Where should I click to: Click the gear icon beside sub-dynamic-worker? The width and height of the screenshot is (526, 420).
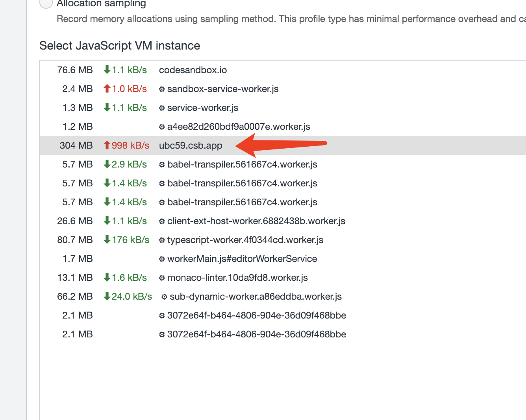pyautogui.click(x=163, y=297)
